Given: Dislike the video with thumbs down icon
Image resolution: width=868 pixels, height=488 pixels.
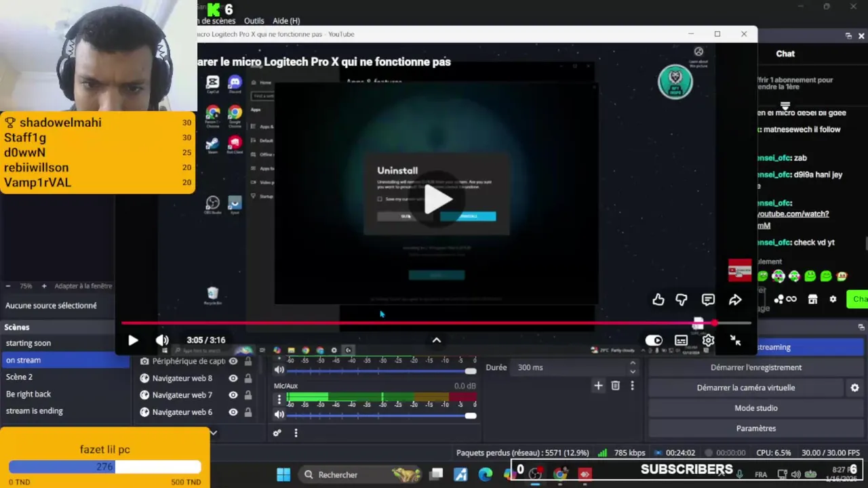Looking at the screenshot, I should pos(682,300).
